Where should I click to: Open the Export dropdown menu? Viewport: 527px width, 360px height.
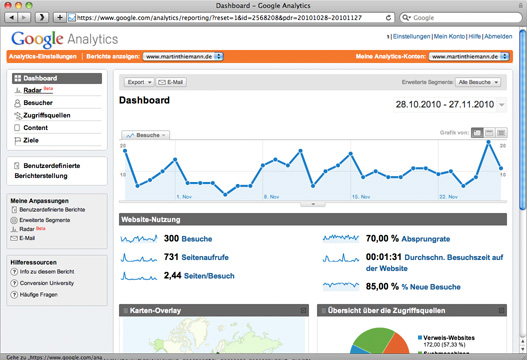point(139,82)
